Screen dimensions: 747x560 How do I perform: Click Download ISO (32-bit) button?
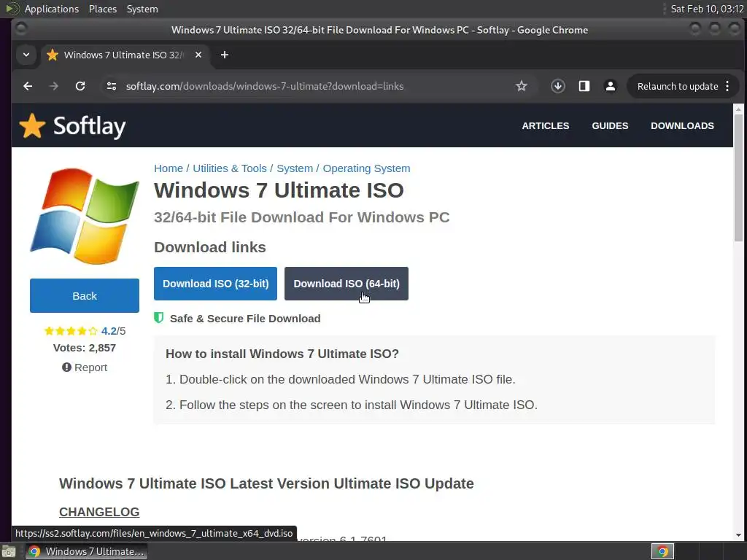[215, 284]
